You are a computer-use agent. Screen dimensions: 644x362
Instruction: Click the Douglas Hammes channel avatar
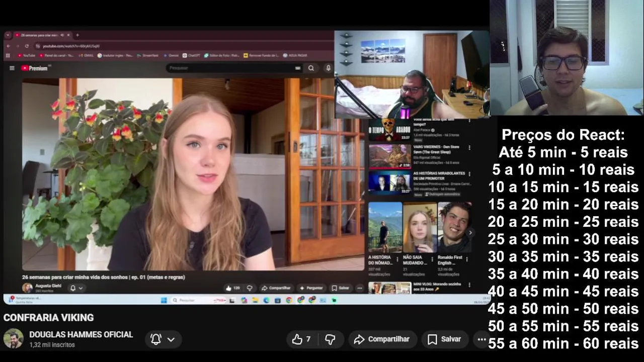[14, 339]
